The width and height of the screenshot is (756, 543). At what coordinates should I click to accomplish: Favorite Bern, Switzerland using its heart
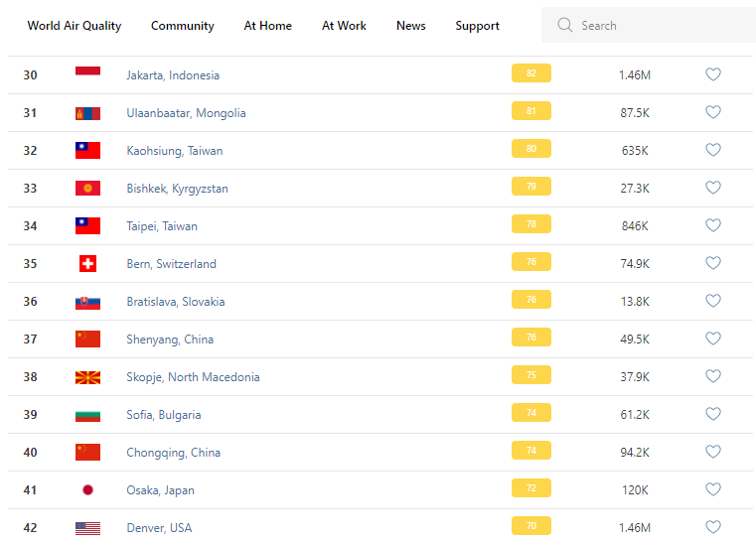coord(713,263)
